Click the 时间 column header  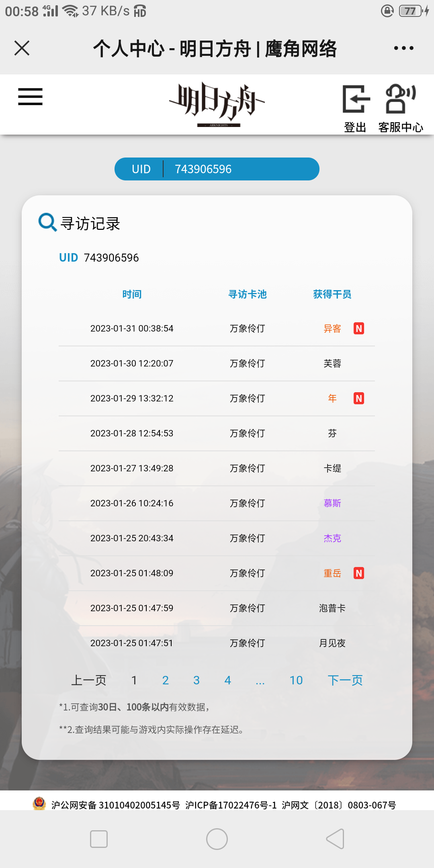click(x=132, y=295)
